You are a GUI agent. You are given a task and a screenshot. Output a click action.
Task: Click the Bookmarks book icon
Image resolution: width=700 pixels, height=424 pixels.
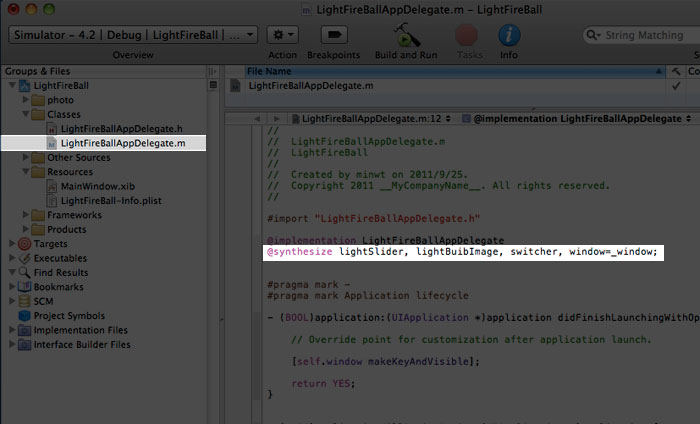[25, 287]
